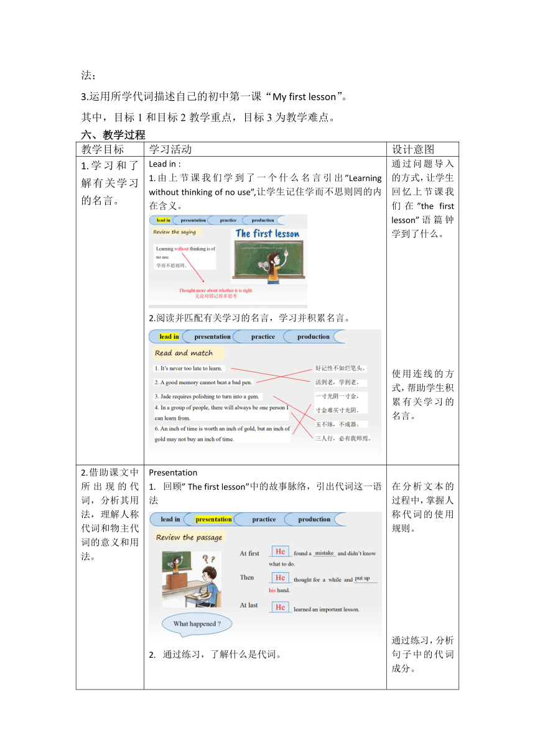Screen dimensions: 535x756
Task: Click "practice" tab in Review the passage slide
Action: pos(264,519)
